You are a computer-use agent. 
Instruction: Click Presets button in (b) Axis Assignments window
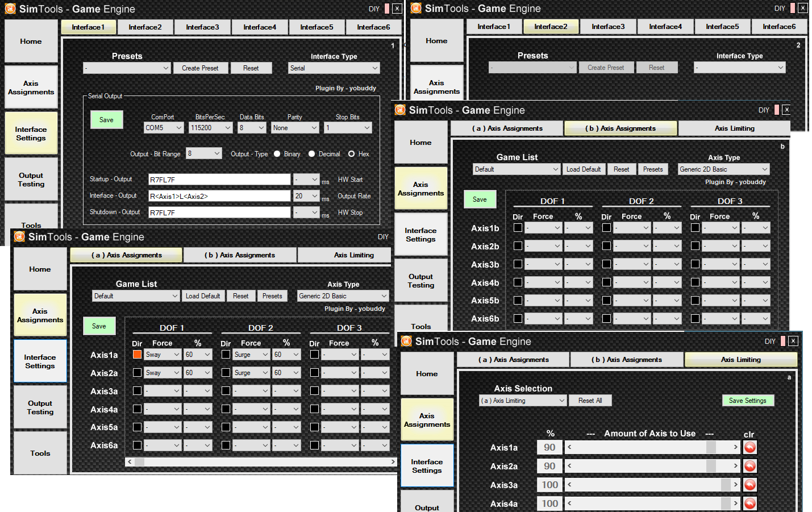pyautogui.click(x=653, y=169)
